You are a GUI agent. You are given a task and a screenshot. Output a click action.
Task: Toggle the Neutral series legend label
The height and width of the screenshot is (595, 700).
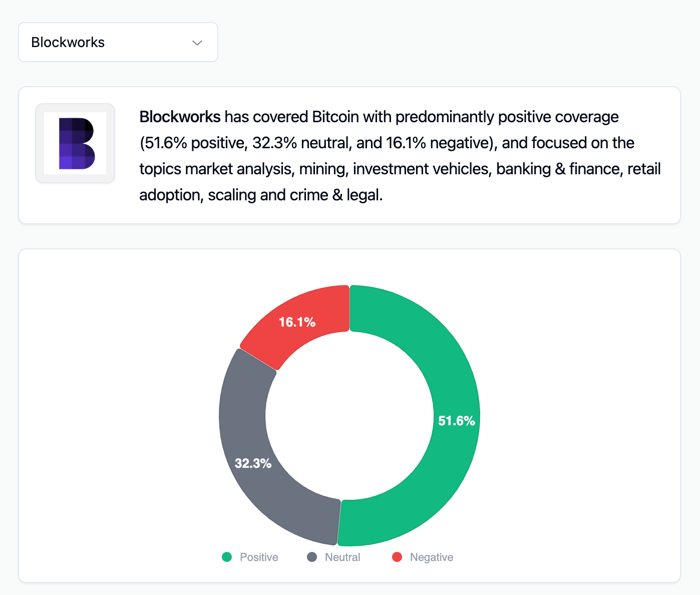pyautogui.click(x=342, y=557)
